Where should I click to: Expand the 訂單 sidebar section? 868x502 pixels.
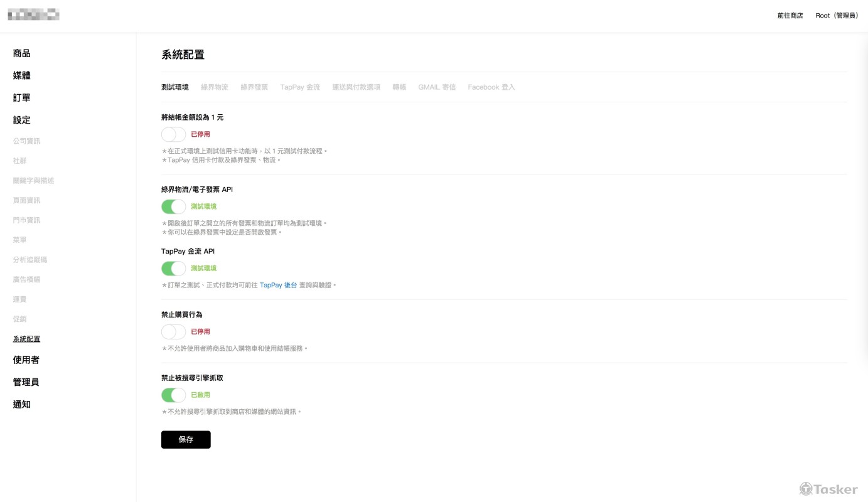click(x=22, y=98)
